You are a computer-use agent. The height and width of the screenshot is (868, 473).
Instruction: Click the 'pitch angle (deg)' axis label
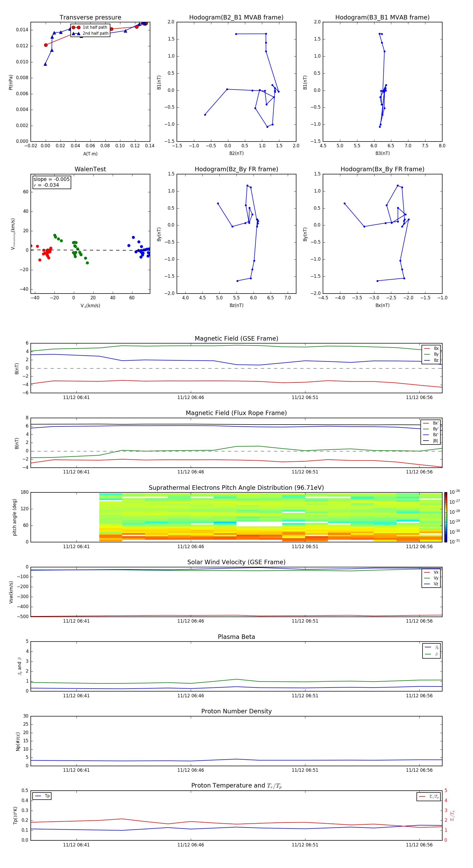(14, 517)
